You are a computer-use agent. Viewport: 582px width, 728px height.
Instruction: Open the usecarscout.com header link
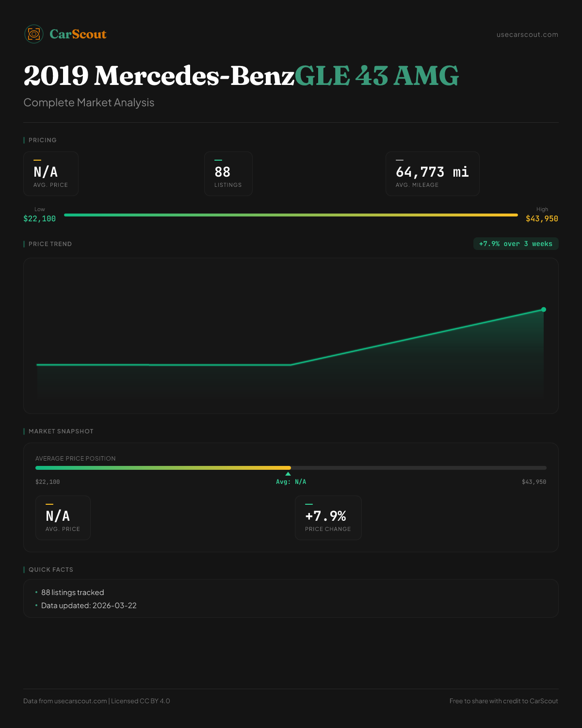click(x=527, y=34)
